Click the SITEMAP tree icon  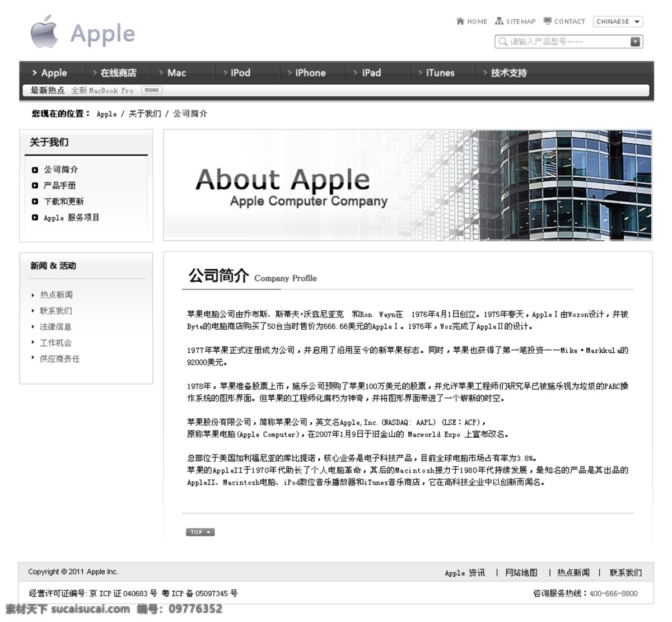(x=499, y=21)
